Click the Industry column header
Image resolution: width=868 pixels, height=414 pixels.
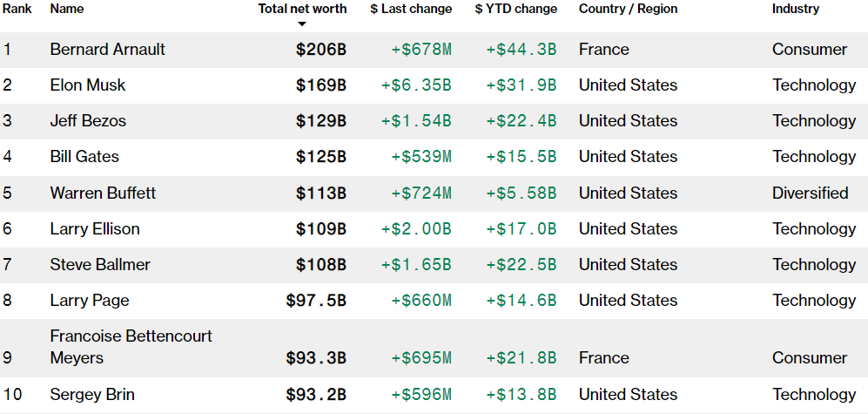click(796, 9)
